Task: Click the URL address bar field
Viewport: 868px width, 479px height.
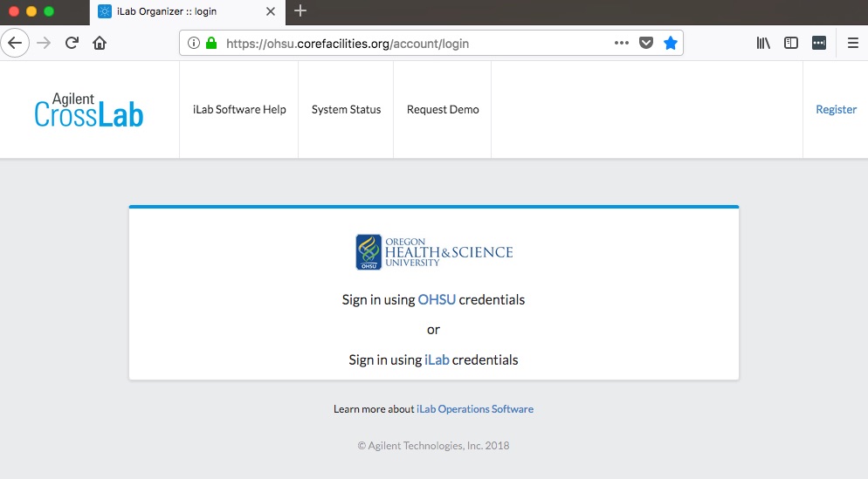Action: click(x=410, y=43)
